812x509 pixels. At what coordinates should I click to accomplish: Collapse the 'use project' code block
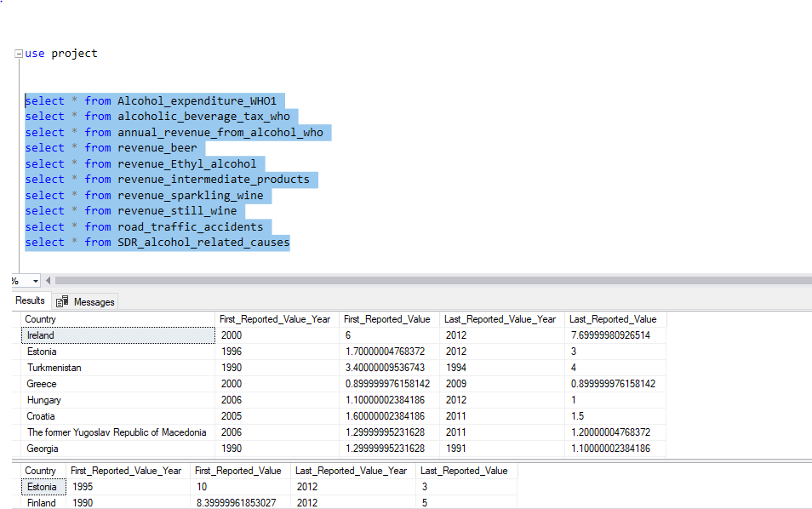pos(19,54)
